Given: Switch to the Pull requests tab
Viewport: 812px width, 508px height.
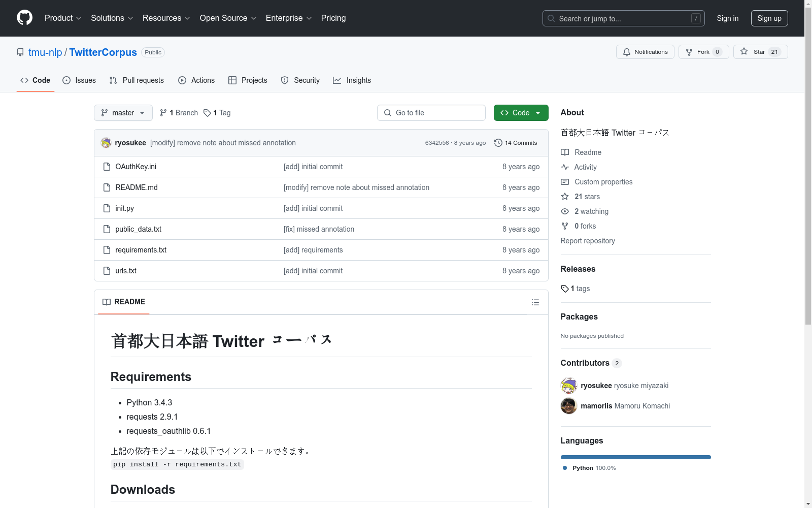Looking at the screenshot, I should [137, 80].
